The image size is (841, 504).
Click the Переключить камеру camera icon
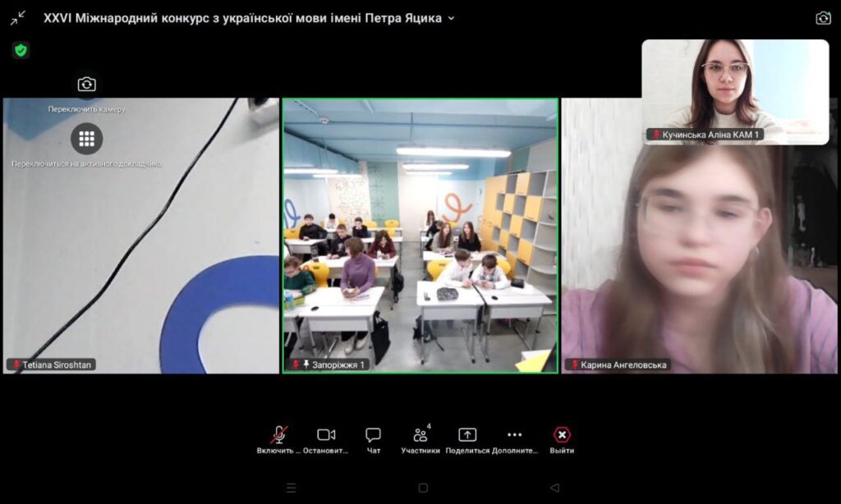click(86, 85)
